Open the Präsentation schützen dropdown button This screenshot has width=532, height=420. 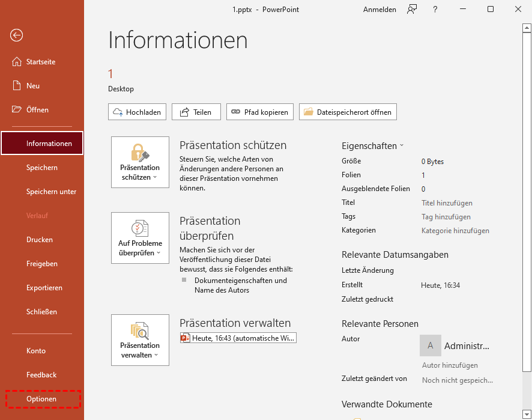click(140, 162)
